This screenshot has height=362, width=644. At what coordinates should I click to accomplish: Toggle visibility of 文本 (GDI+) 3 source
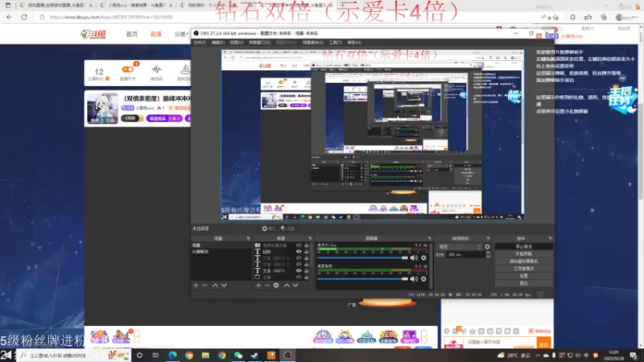(x=299, y=258)
